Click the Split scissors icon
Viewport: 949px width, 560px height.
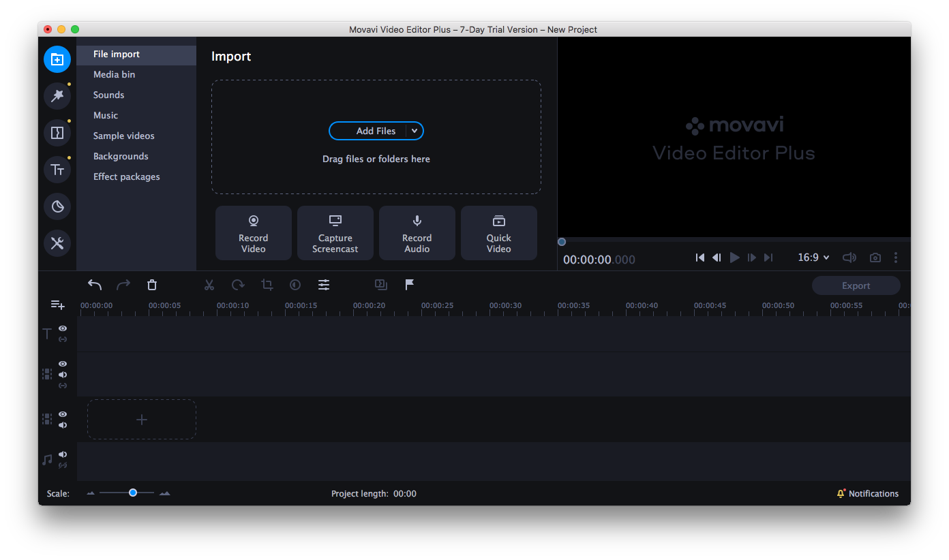click(209, 285)
